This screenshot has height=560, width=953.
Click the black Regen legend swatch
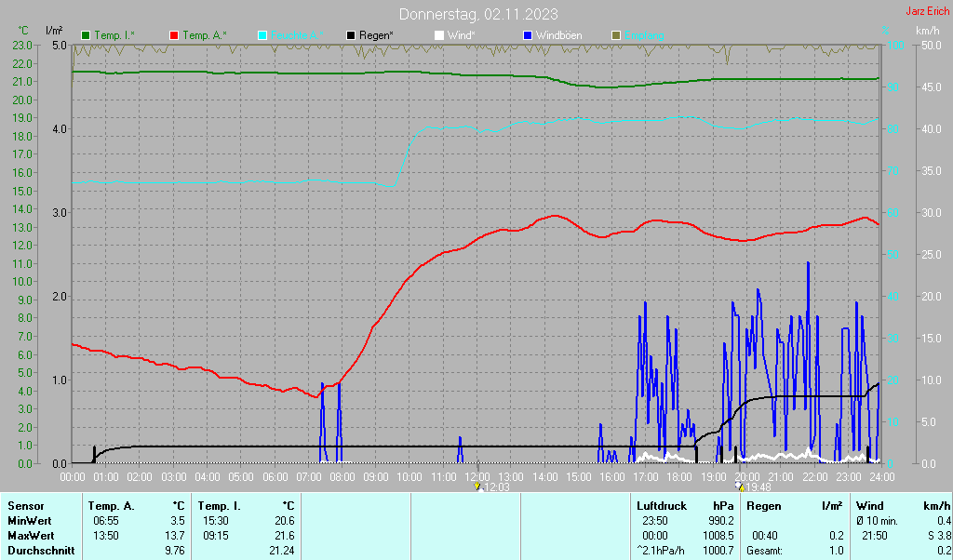tap(351, 36)
